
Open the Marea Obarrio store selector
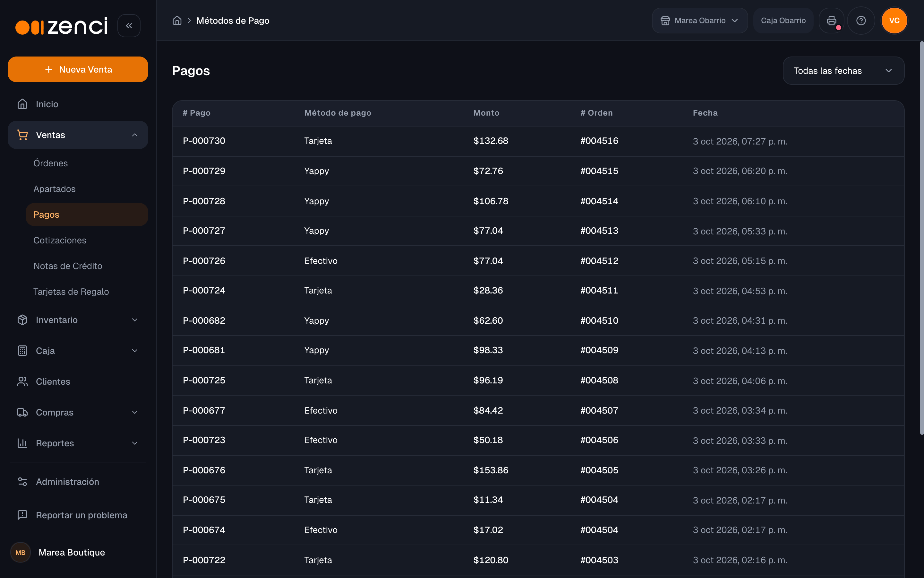(x=699, y=21)
